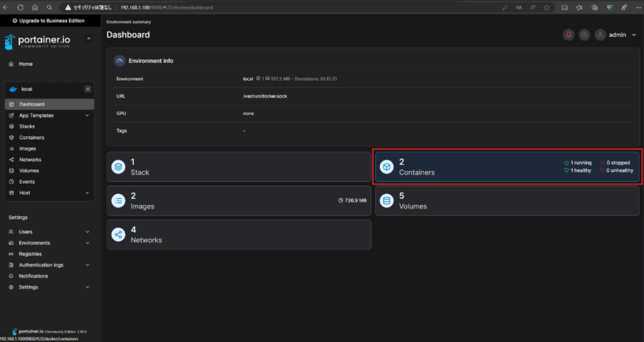Open Dashboard menu item

[x=49, y=104]
